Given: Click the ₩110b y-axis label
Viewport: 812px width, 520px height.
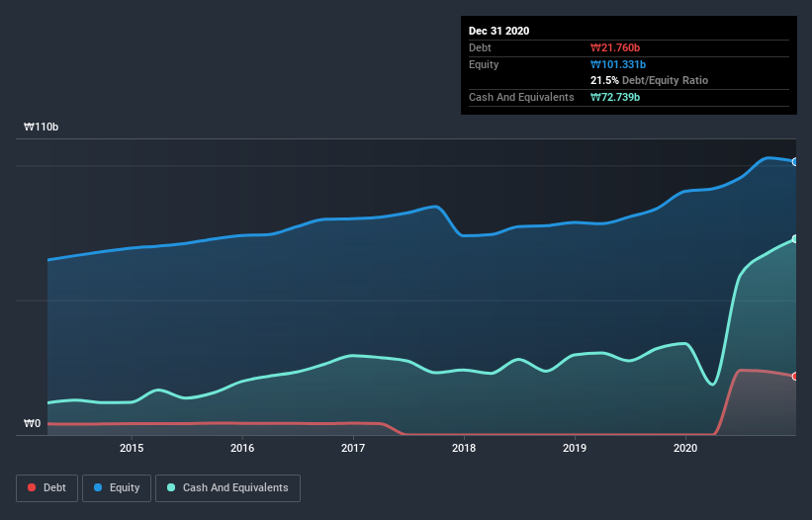Looking at the screenshot, I should [41, 127].
